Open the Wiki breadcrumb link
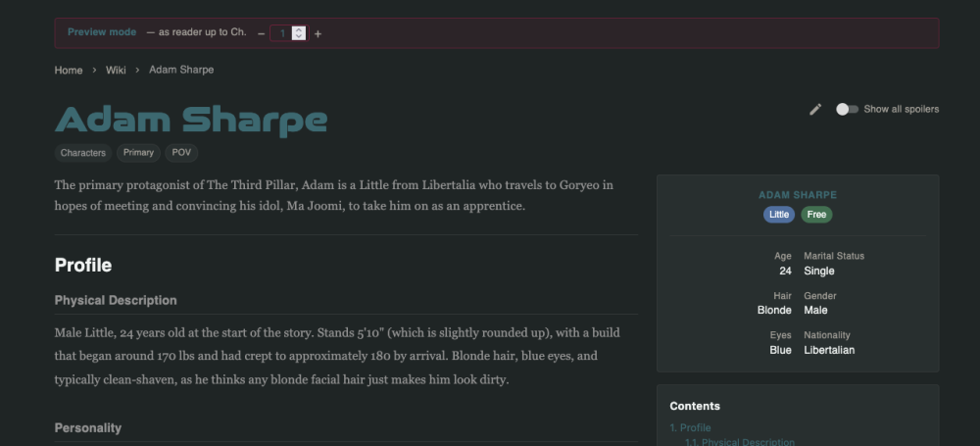 point(116,70)
